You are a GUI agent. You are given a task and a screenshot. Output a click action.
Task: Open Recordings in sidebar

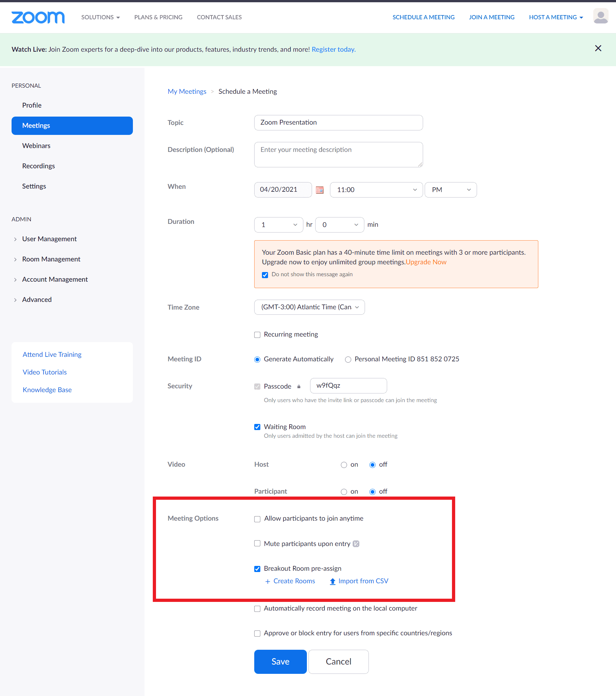(x=39, y=166)
